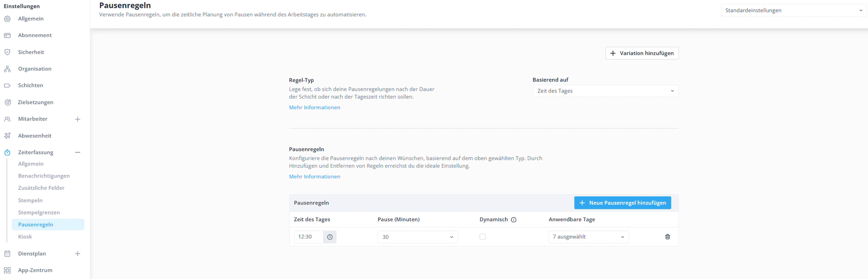Click the Organisation hierarchy icon

7,69
